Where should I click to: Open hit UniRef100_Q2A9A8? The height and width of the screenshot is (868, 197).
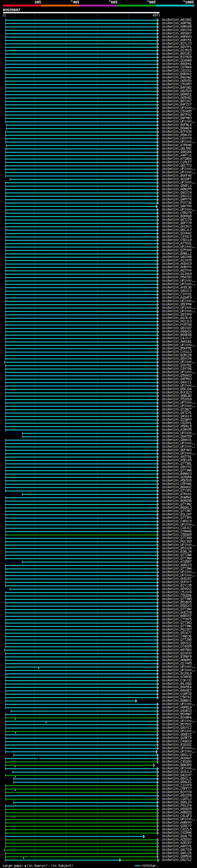[177, 60]
